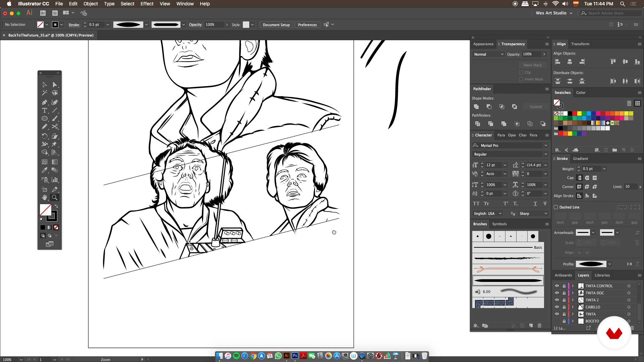Select the Round Cap stroke option
Viewport: 644px width, 362px height.
click(x=587, y=178)
